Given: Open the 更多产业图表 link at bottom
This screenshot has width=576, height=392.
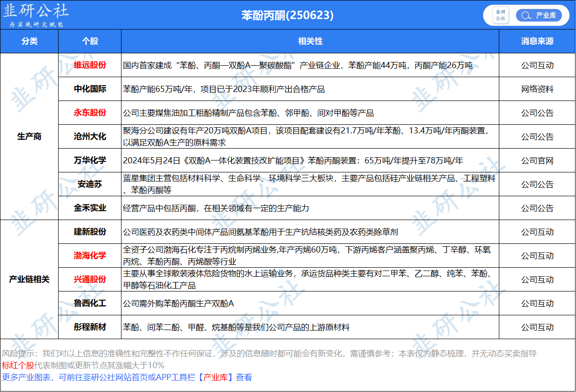Looking at the screenshot, I should click(x=127, y=377).
